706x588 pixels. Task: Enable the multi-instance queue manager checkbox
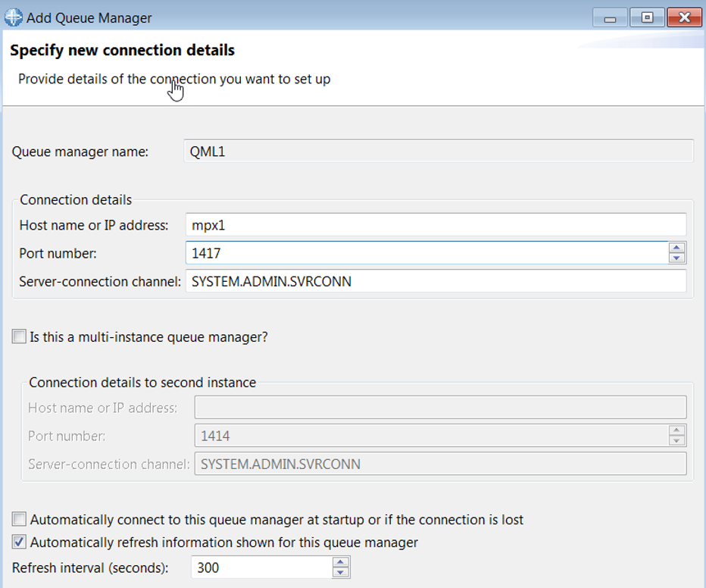tap(19, 337)
